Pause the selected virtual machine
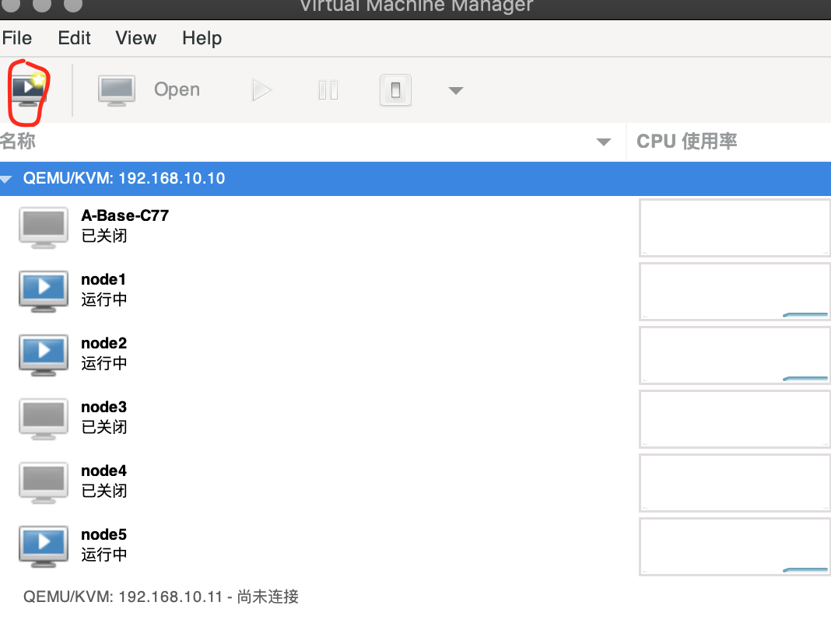 coord(328,90)
